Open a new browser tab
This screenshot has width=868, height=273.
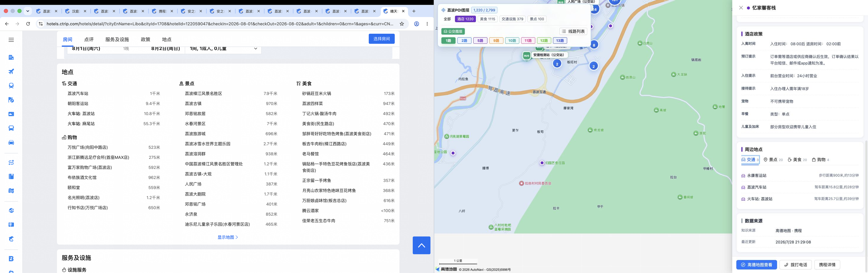pyautogui.click(x=414, y=11)
